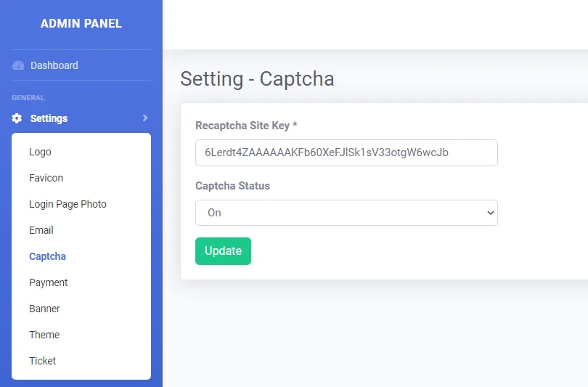Open Ticket settings page
Screen dimensions: 588x387
42,361
